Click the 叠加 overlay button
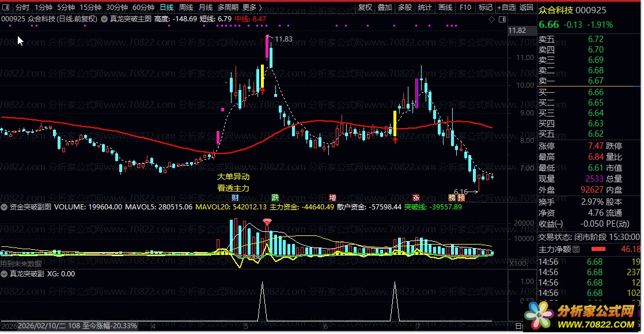This screenshot has height=334, width=644. [385, 7]
